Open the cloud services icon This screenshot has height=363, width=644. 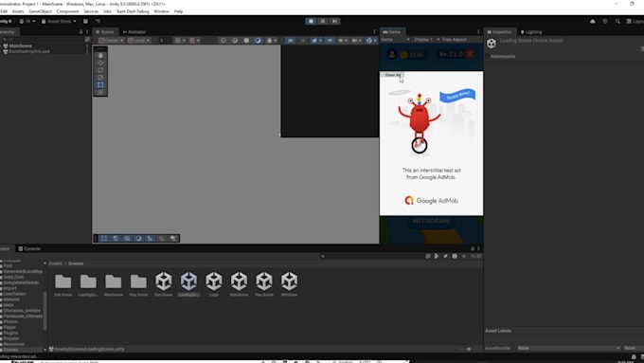pos(593,21)
